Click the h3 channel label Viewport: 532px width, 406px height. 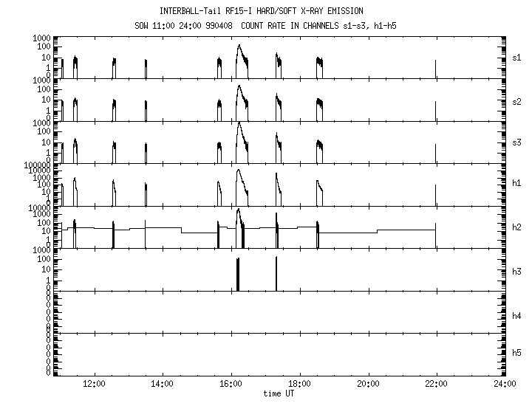click(516, 272)
